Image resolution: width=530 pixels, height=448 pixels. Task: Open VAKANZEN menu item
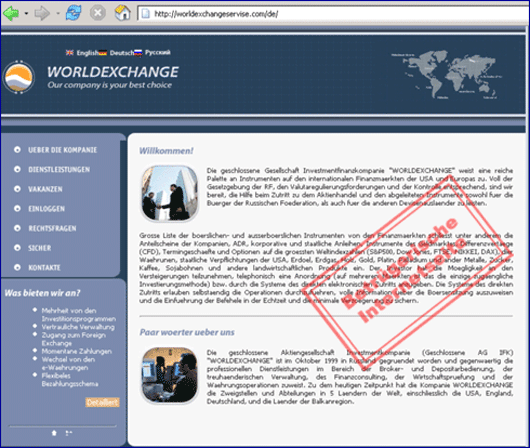45,189
